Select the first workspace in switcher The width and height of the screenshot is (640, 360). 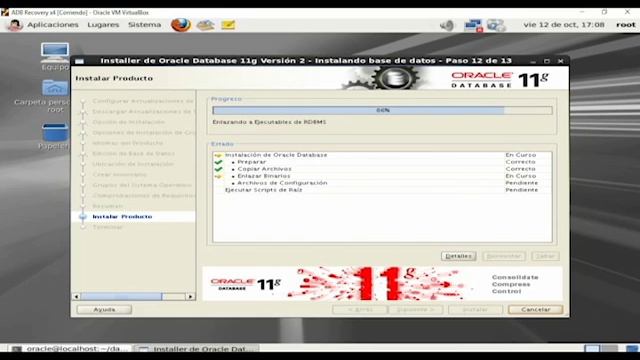[x=592, y=349]
